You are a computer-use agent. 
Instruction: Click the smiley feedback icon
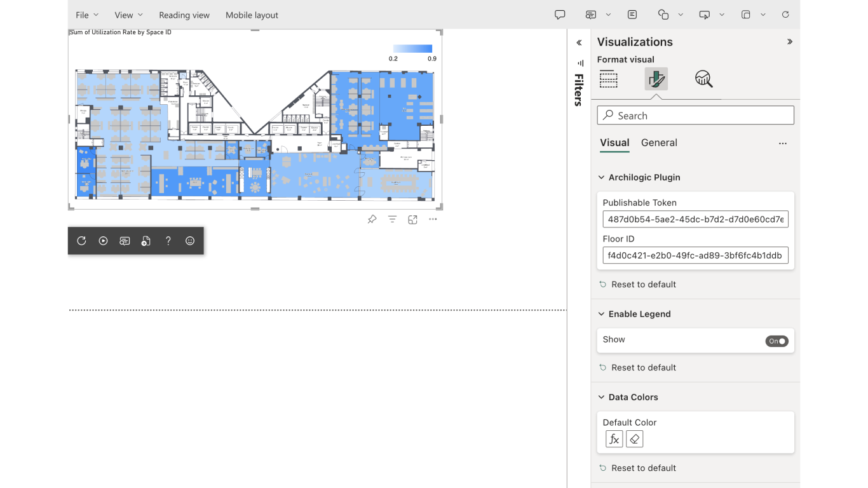coord(189,241)
